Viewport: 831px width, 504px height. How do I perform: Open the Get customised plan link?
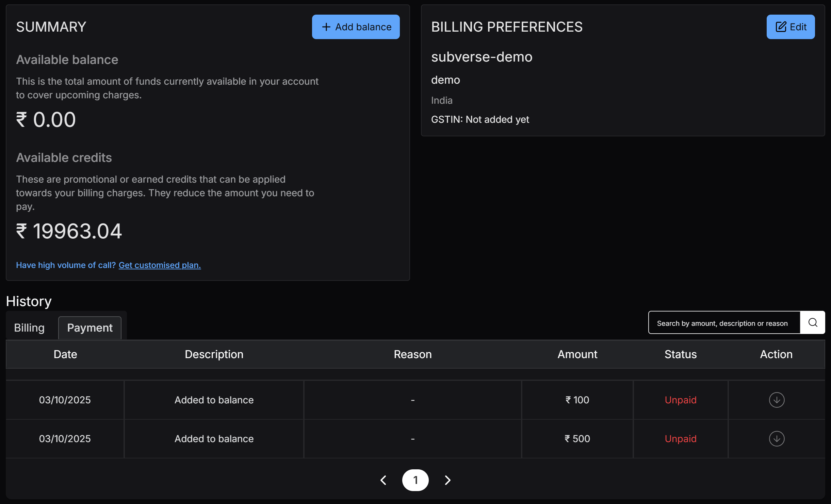(x=160, y=265)
